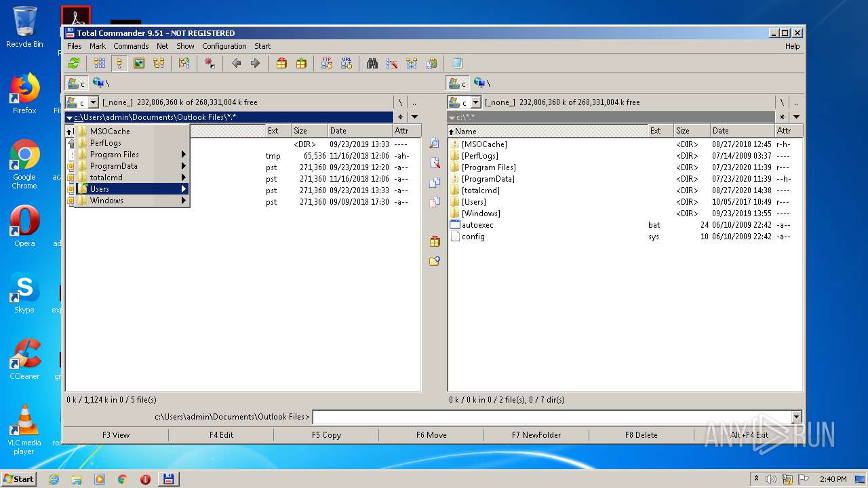Click the View magnifier icon between panels
868x488 pixels.
tap(435, 144)
